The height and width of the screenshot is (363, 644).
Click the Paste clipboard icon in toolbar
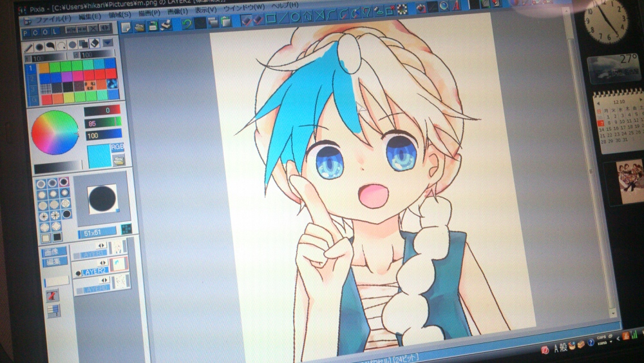click(226, 21)
